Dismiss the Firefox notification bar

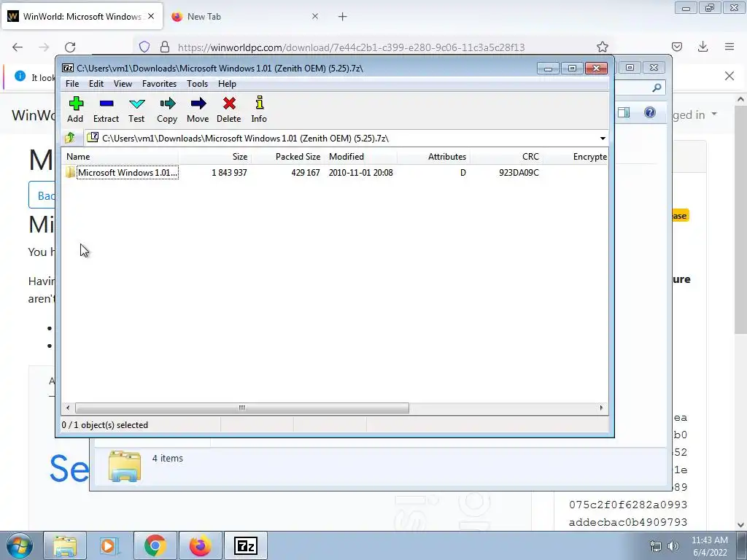tap(729, 76)
